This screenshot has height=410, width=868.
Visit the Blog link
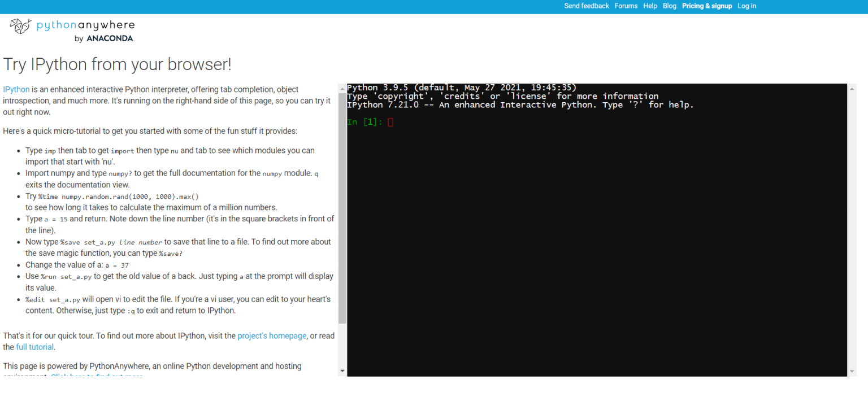tap(670, 6)
